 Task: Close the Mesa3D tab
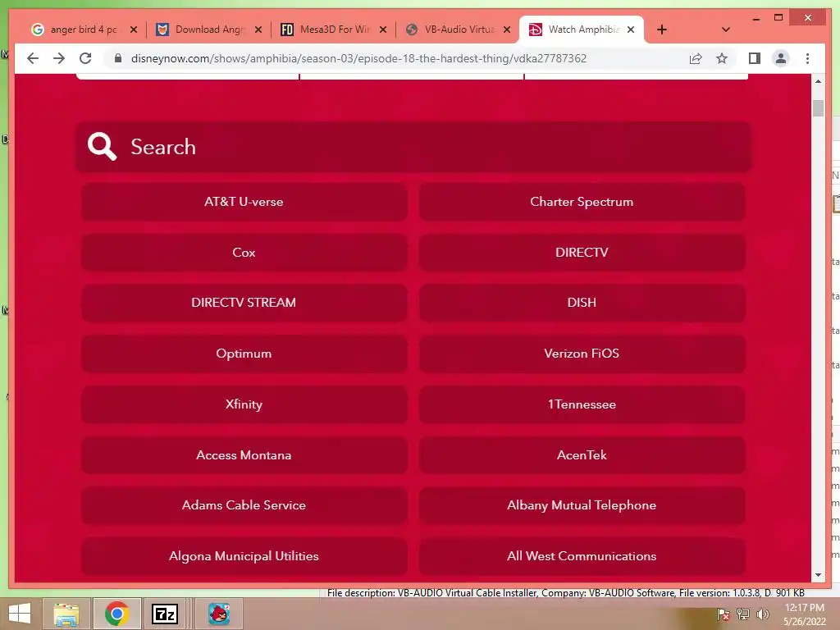(383, 30)
